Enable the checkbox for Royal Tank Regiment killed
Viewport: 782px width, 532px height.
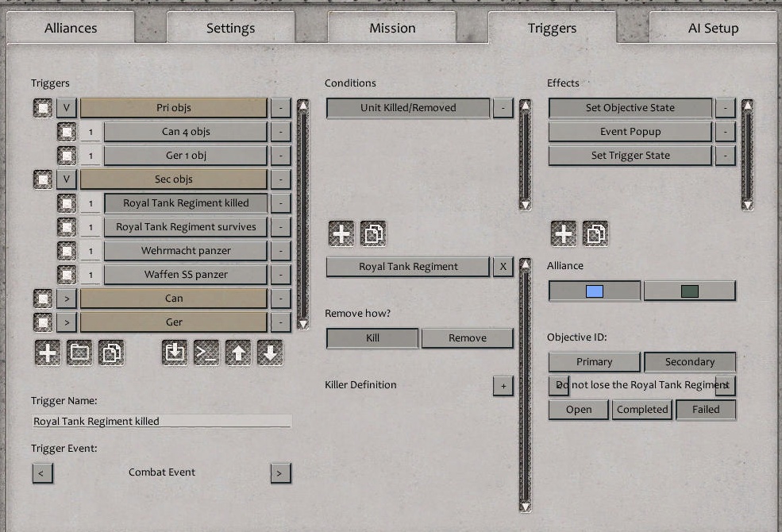66,202
